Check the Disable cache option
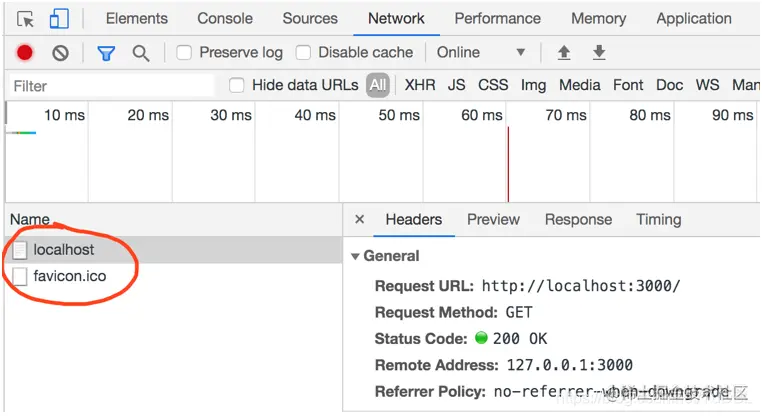Image resolution: width=762 pixels, height=416 pixels. (303, 52)
